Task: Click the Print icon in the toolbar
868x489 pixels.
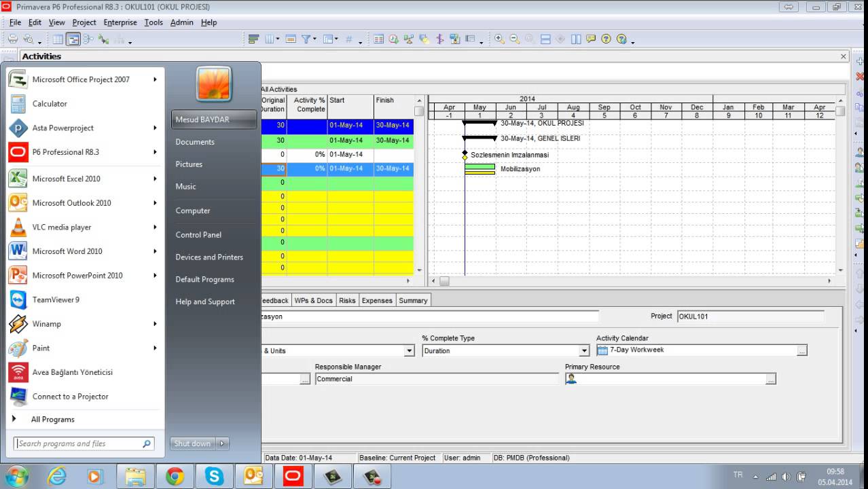Action: tap(13, 39)
